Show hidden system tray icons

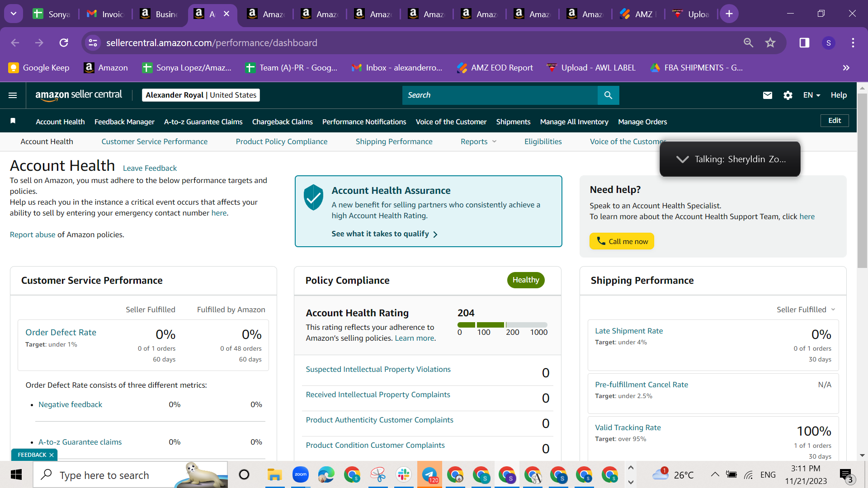point(715,474)
